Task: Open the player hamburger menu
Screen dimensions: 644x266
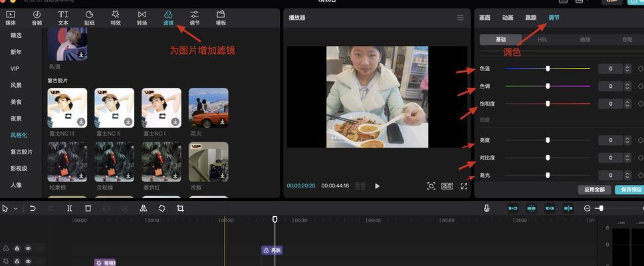Action: (461, 18)
